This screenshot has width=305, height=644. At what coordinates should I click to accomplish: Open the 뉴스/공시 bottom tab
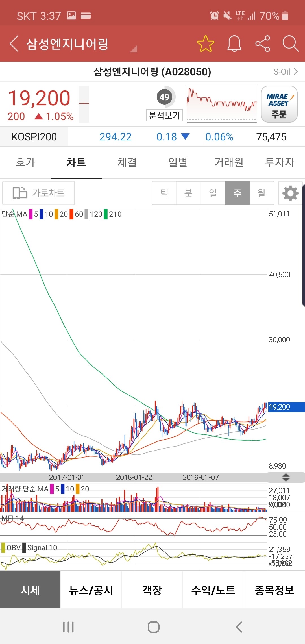[x=91, y=590]
